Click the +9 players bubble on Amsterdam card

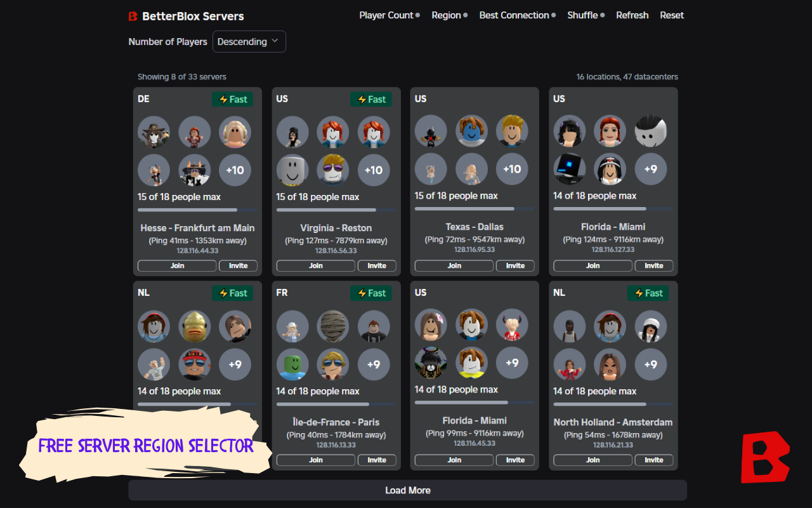click(x=651, y=364)
